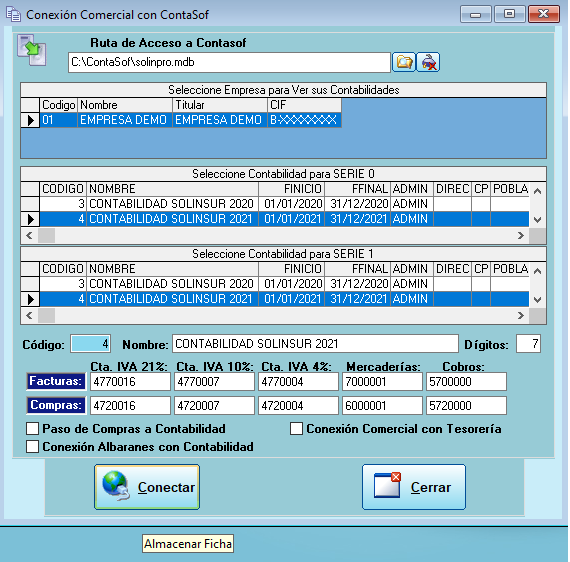Click the Almacenar Ficha button
This screenshot has height=562, width=570.
(x=188, y=543)
